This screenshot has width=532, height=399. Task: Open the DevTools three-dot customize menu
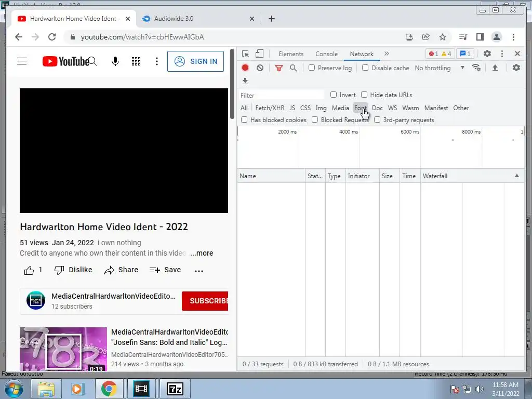click(502, 54)
